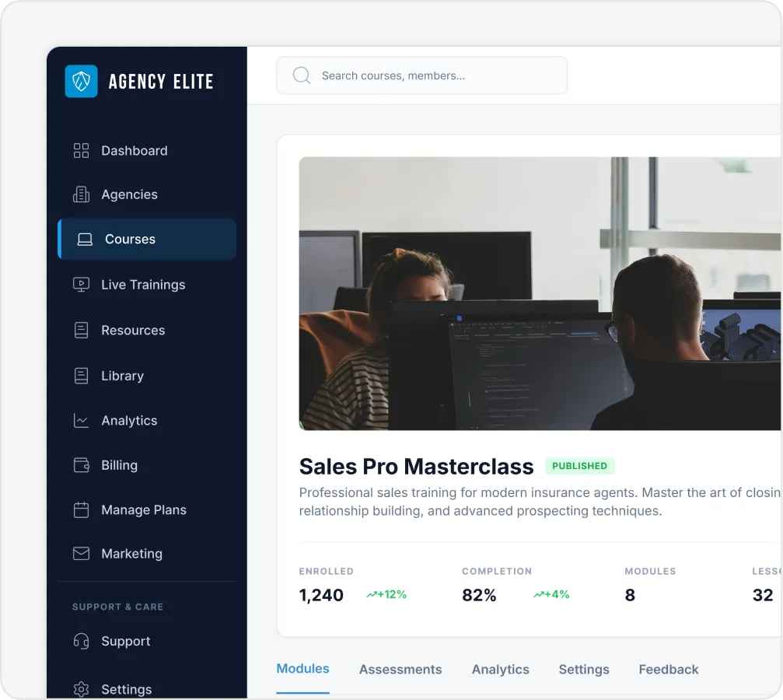This screenshot has width=783, height=700.
Task: Open Manage Plans
Action: pos(147,509)
